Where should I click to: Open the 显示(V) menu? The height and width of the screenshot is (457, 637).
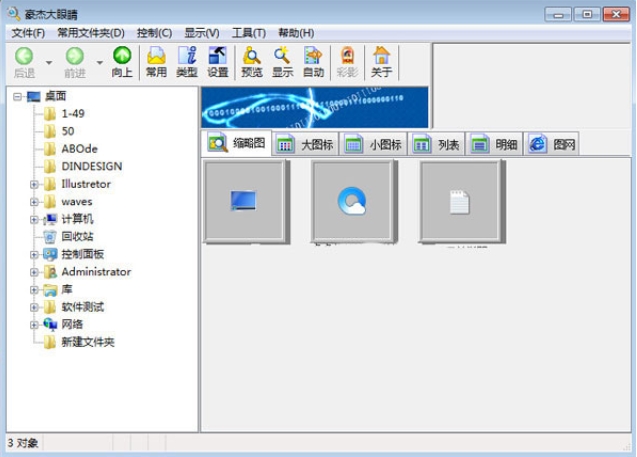[202, 33]
